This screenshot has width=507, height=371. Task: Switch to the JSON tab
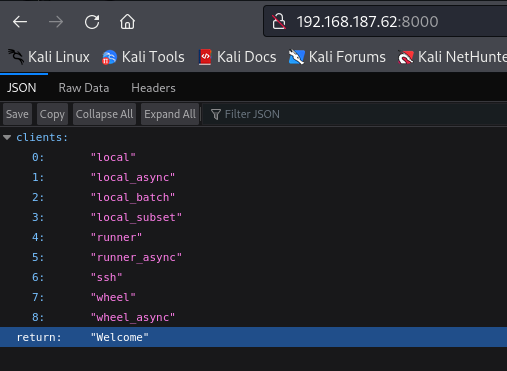coord(22,88)
